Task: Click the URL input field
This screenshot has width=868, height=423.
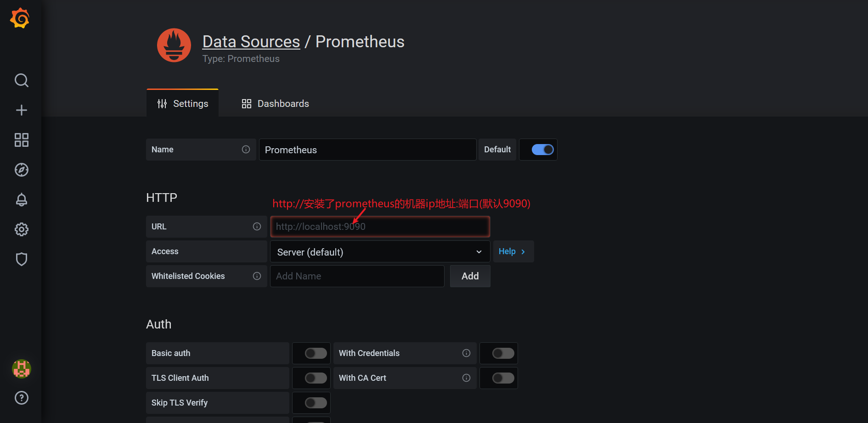Action: (380, 226)
